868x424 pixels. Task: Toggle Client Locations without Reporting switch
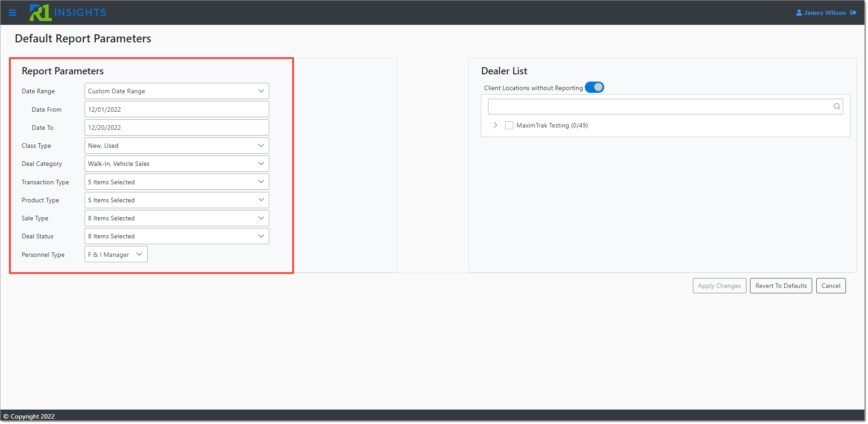[x=594, y=87]
